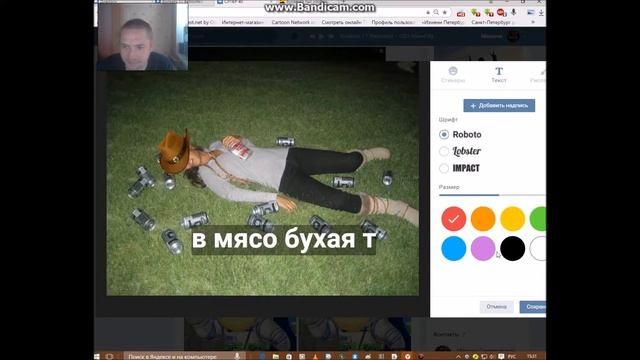Open the Стикеры stickers tab
The image size is (640, 360).
[453, 75]
